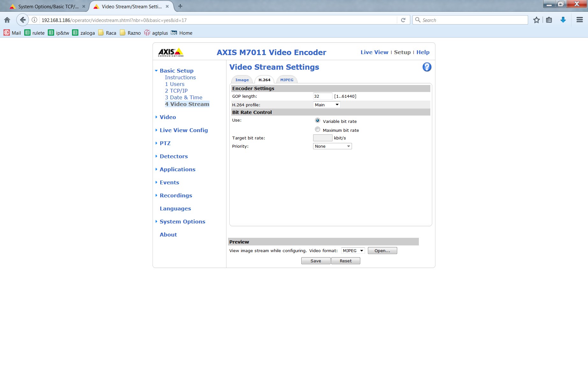Open the Languages menu link
588x382 pixels.
pos(175,209)
